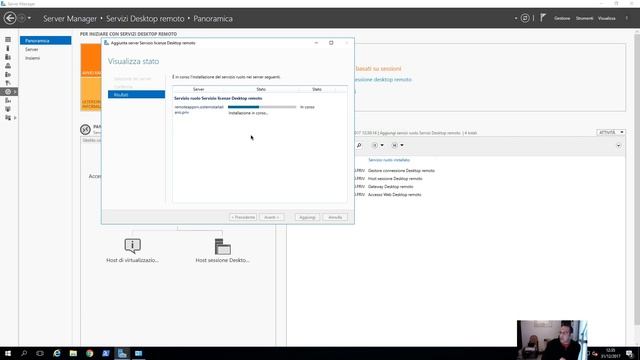Click the installation progress bar

(262, 107)
